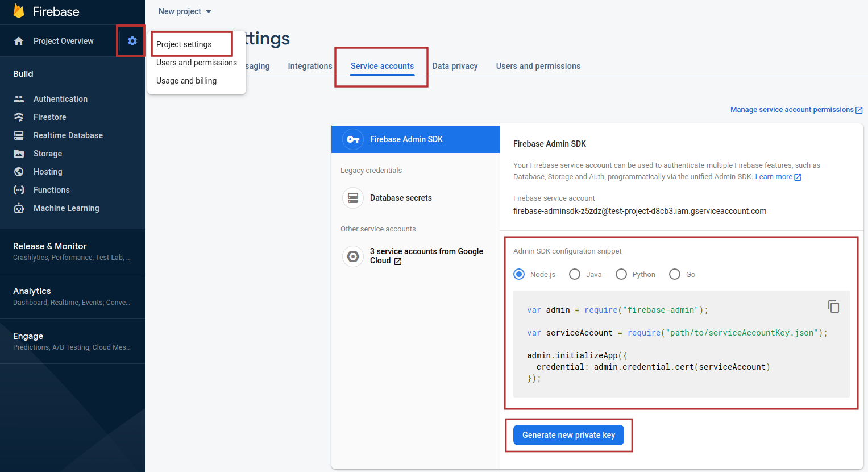Click the settings gear icon beside Project Overview
Viewport: 868px width, 472px height.
(x=132, y=41)
